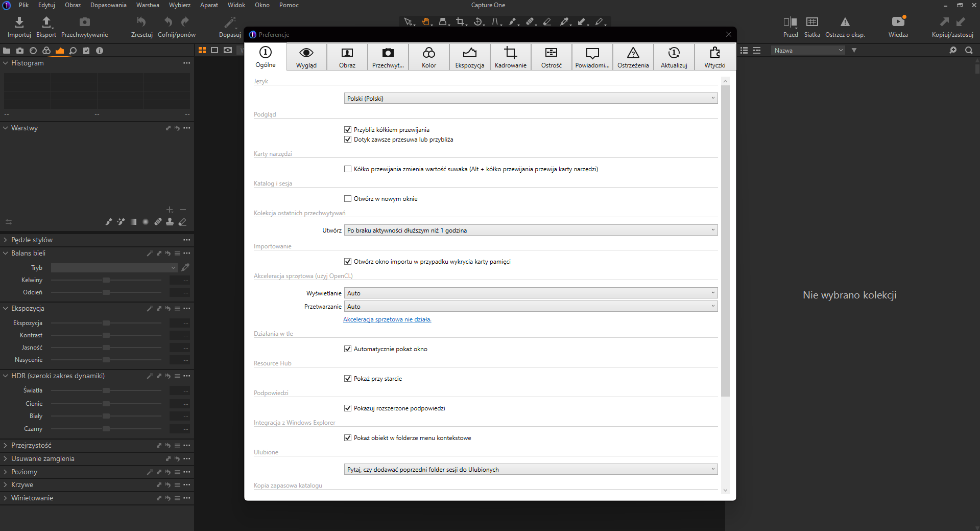
Task: Select the magic brush in Warstwy panel
Action: point(121,222)
